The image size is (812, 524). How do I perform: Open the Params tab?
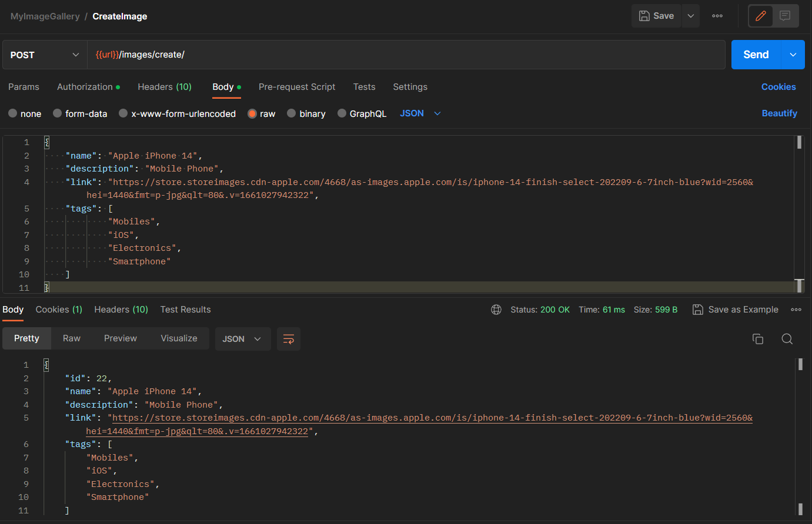pos(24,87)
